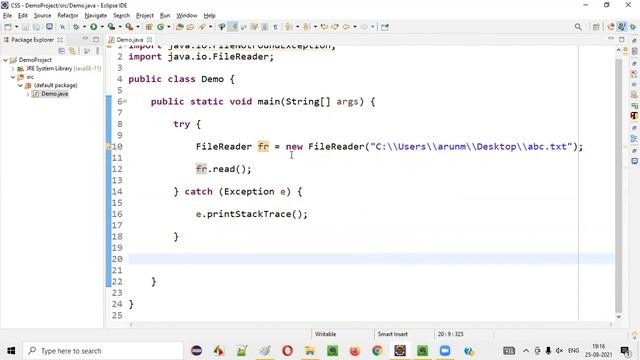Click the New Java Package icon
The width and height of the screenshot is (640, 360).
[x=149, y=27]
